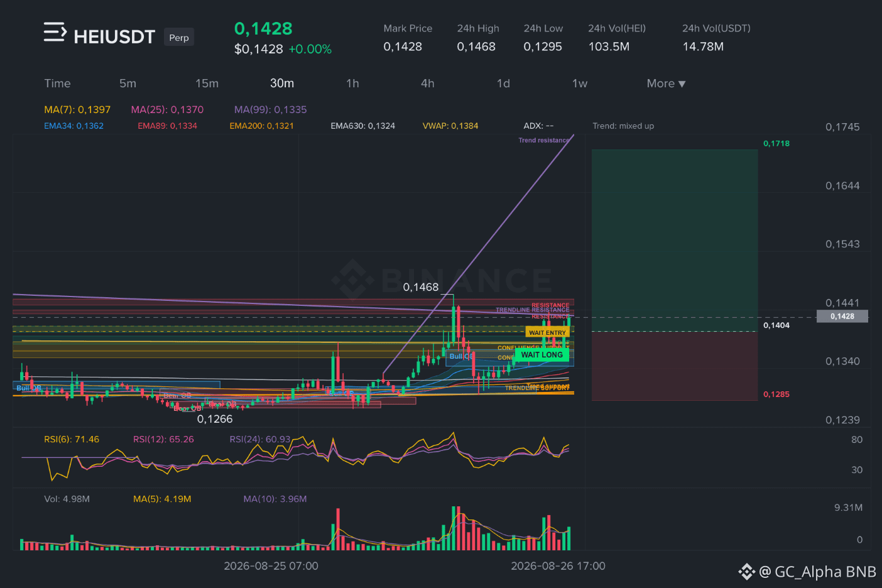The image size is (882, 588).
Task: Click the RSI(24): 60.93 label
Action: click(x=260, y=439)
